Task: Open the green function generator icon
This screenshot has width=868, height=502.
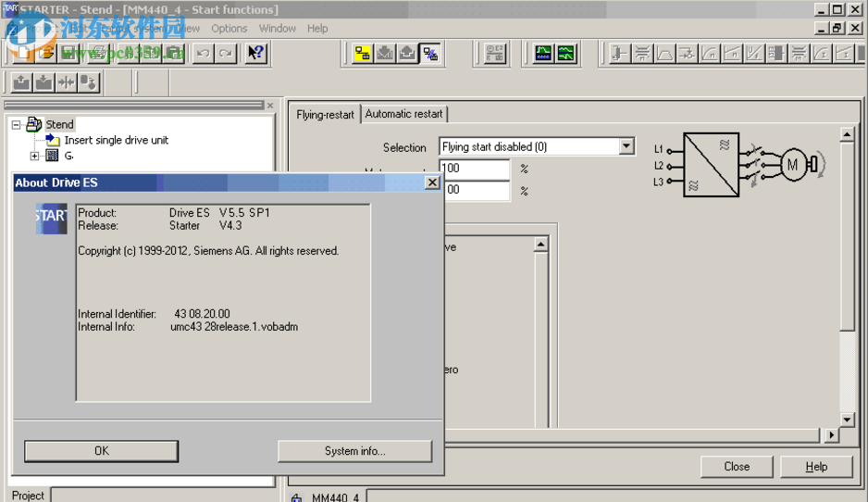Action: [x=565, y=53]
